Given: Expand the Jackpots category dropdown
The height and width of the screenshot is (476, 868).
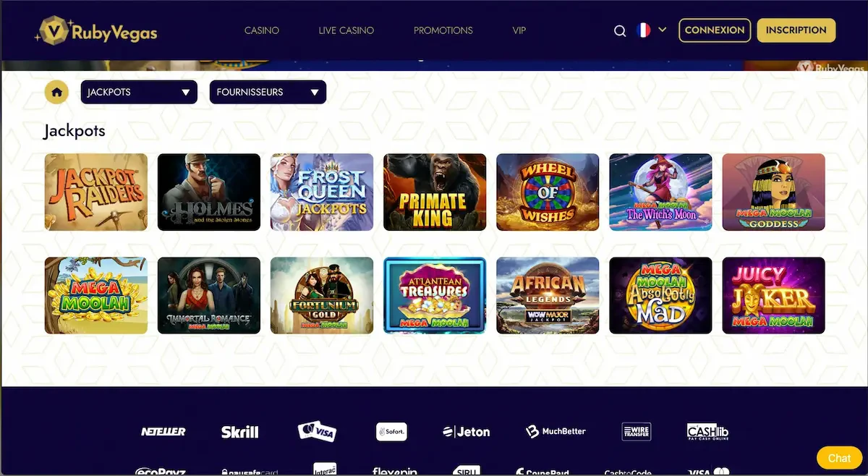Looking at the screenshot, I should click(x=139, y=92).
